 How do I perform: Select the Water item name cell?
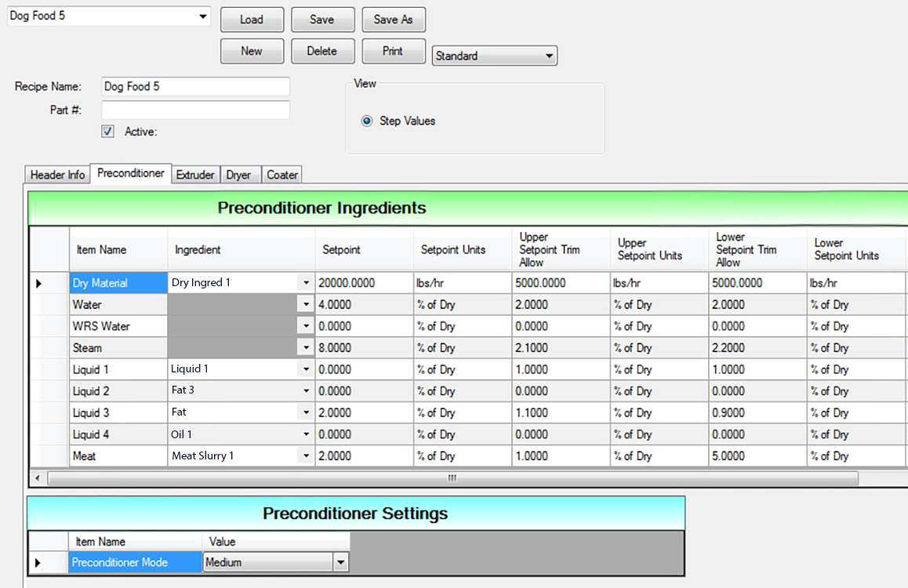pos(118,304)
